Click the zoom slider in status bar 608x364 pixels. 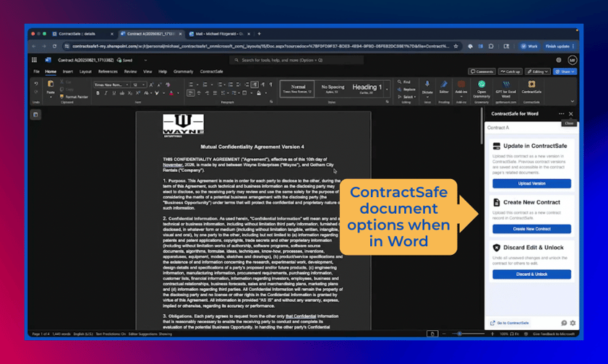tap(468, 334)
